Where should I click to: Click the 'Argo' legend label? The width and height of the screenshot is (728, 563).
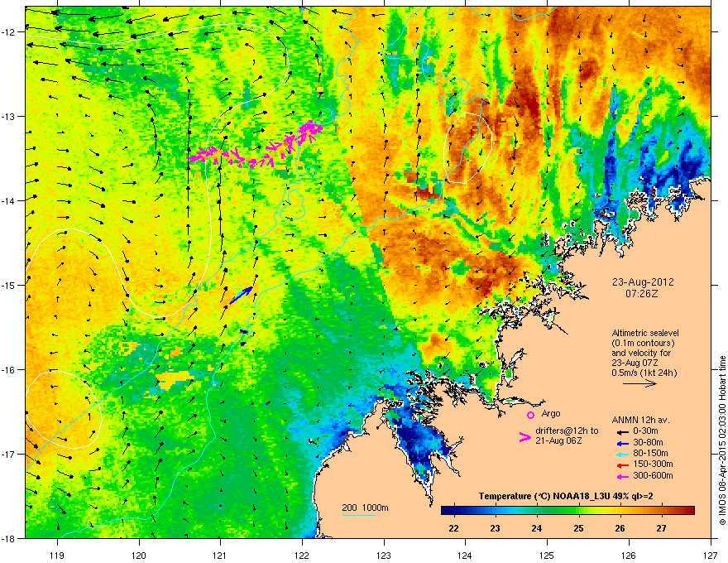(551, 413)
